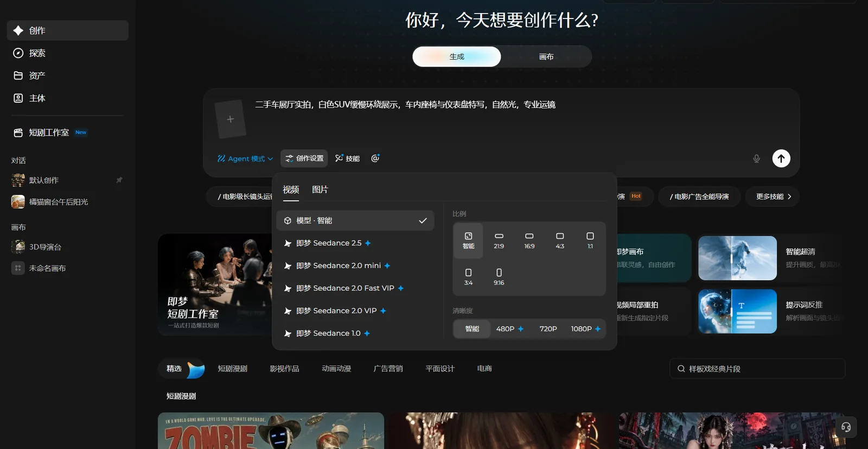This screenshot has height=449, width=868.
Task: Select 即梦 Seedance 1.0 model
Action: (x=355, y=333)
